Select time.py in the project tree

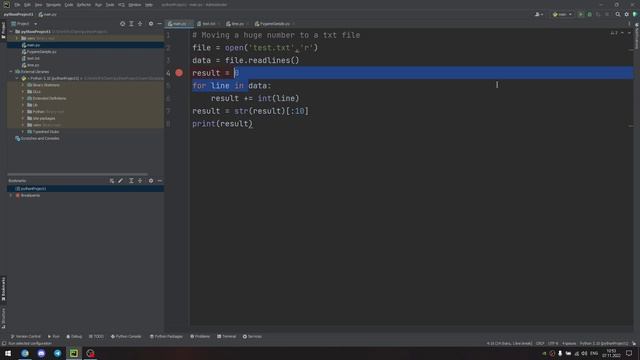(33, 65)
